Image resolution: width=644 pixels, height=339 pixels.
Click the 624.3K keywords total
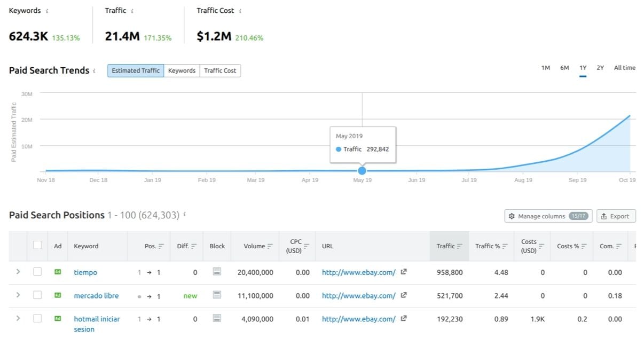click(x=28, y=37)
